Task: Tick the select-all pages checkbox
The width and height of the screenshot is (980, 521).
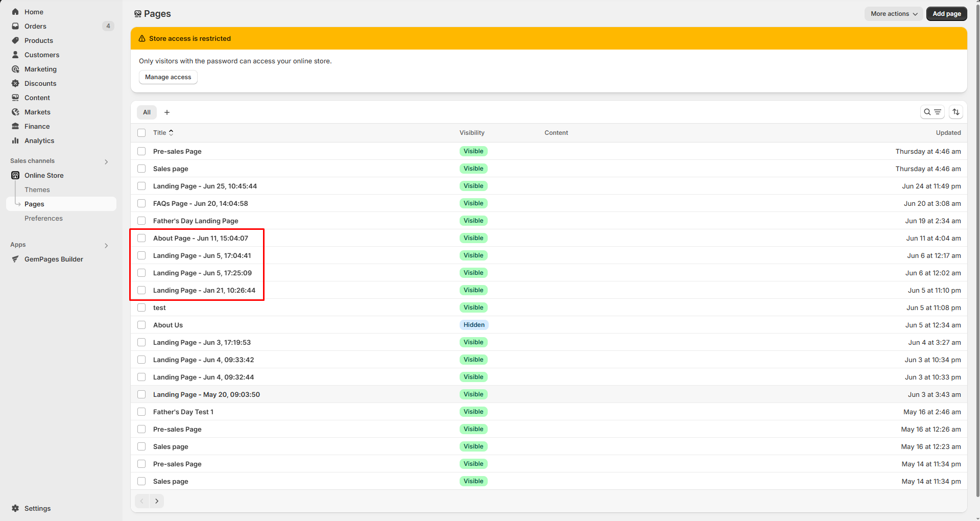Action: (141, 133)
